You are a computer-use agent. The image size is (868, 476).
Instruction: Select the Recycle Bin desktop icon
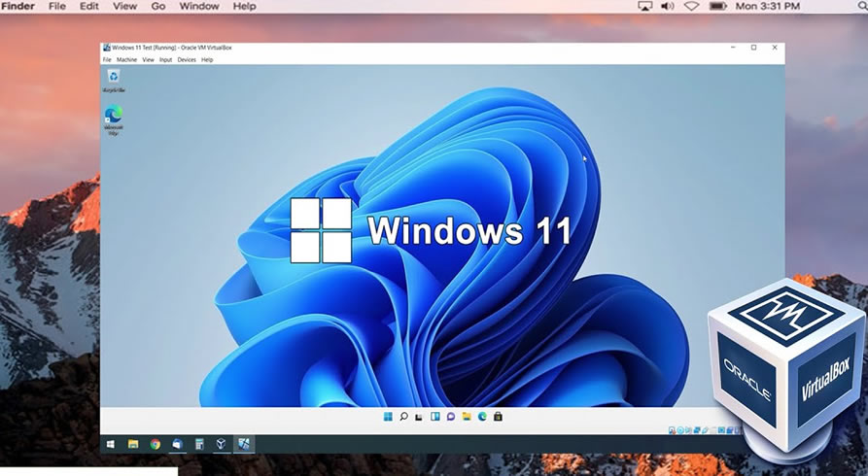pos(114,81)
